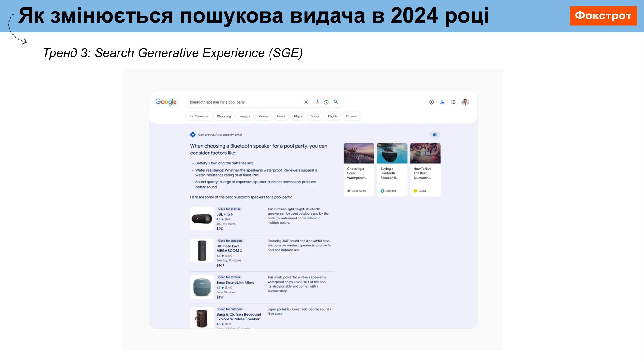644x362 pixels.
Task: Click the Ultimate Ears MEGABOOM 3 thumbnail
Action: coord(202,250)
